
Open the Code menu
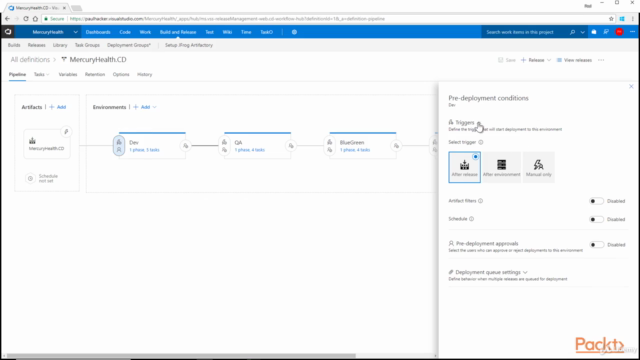pyautogui.click(x=125, y=32)
